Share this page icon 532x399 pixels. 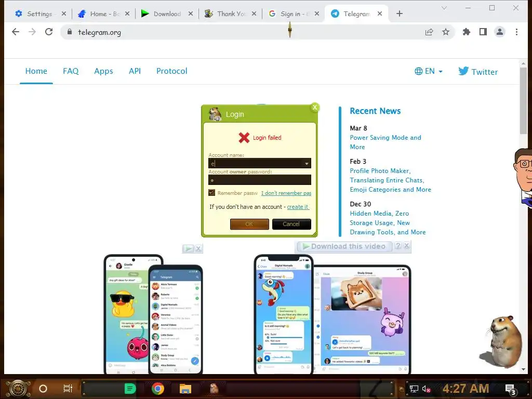tap(429, 32)
